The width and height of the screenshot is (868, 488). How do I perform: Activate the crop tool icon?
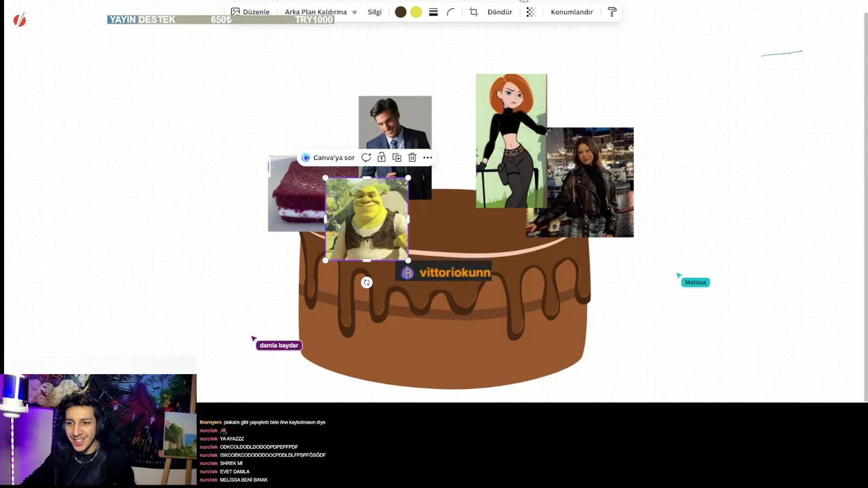[473, 12]
